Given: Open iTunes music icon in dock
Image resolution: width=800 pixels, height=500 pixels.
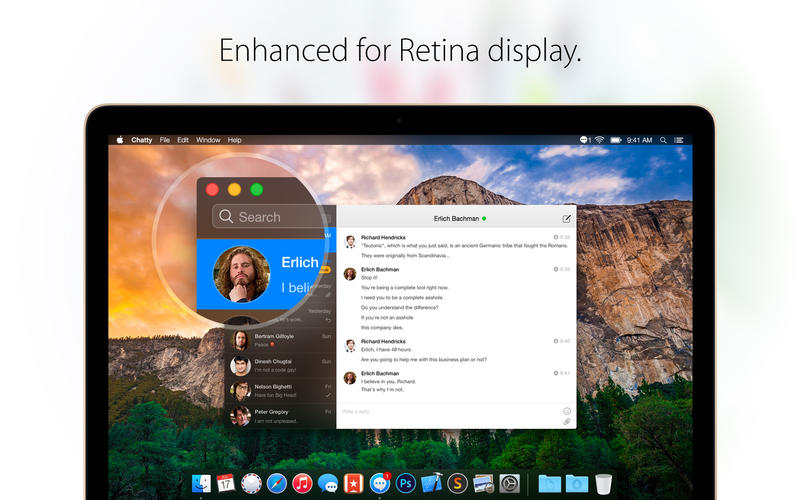Looking at the screenshot, I should click(302, 483).
